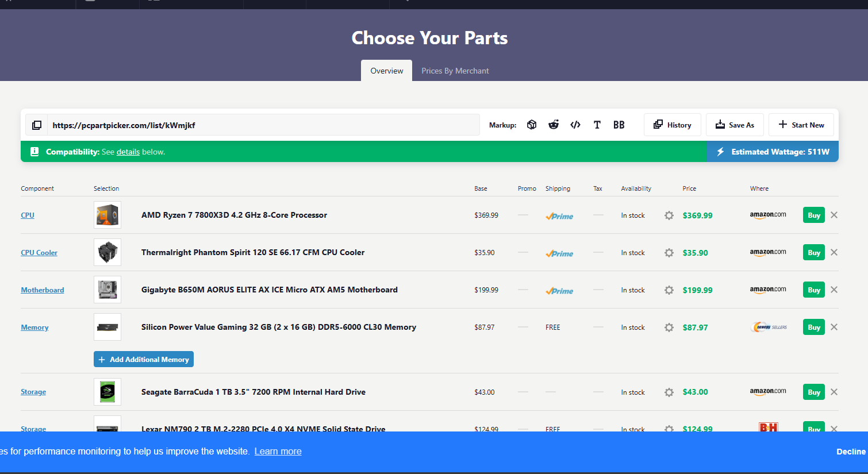Viewport: 868px width, 474px height.
Task: Open Silicon Power Value Gaming product name
Action: coord(279,327)
